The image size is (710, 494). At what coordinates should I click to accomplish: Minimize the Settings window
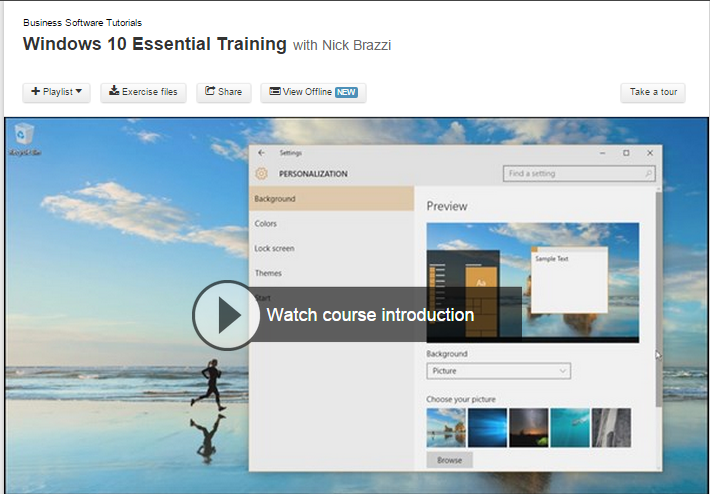(x=602, y=153)
